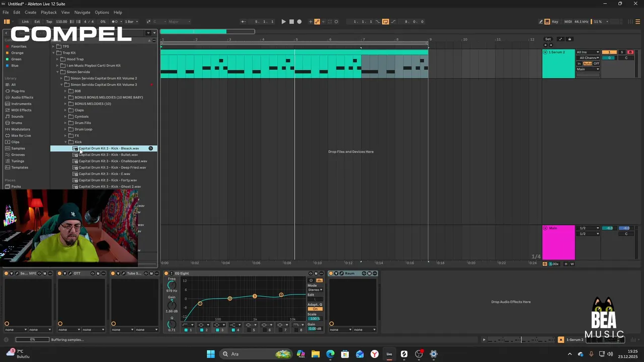The height and width of the screenshot is (362, 644).
Task: Stop playback with the Stop button
Action: [291, 22]
